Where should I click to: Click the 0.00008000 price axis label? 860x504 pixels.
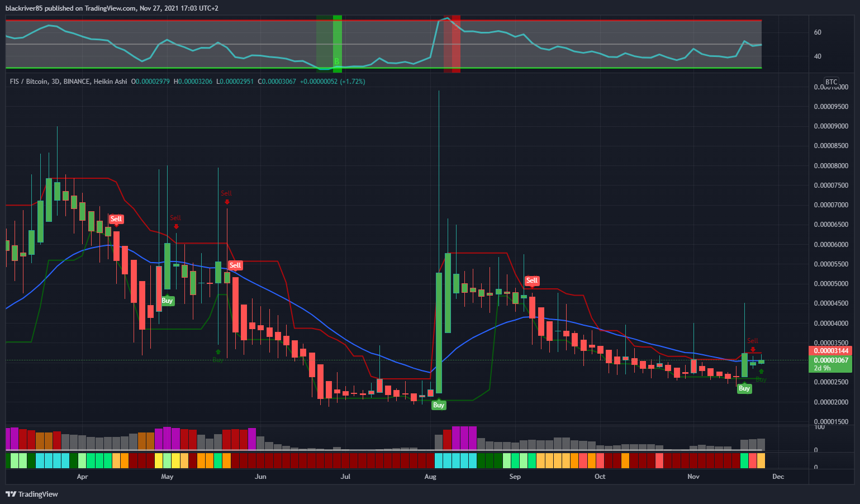point(831,166)
